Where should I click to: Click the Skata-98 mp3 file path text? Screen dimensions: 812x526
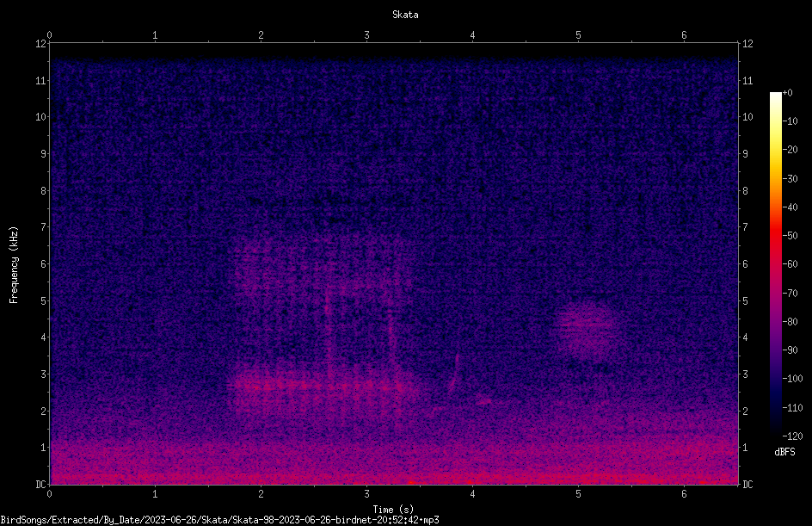pos(219,520)
